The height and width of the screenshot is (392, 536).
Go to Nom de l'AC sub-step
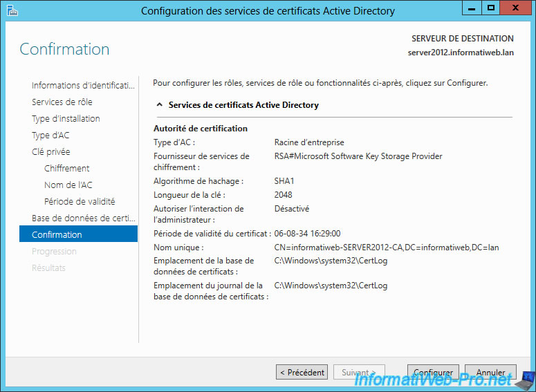point(68,185)
